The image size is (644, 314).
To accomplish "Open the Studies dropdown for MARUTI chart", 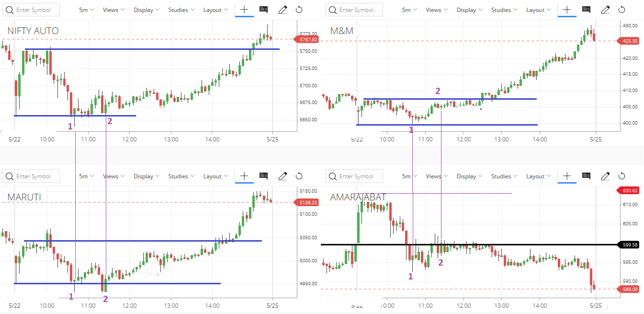I will pyautogui.click(x=181, y=176).
